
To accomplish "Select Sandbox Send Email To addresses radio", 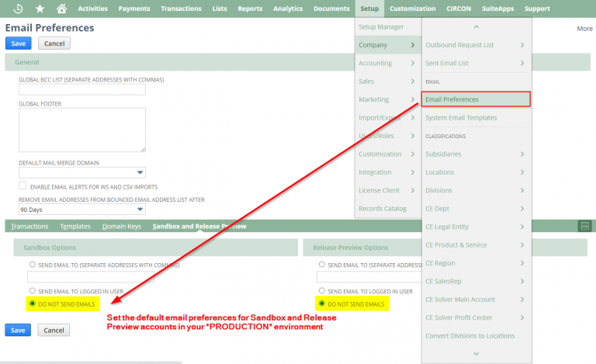I will tap(33, 265).
